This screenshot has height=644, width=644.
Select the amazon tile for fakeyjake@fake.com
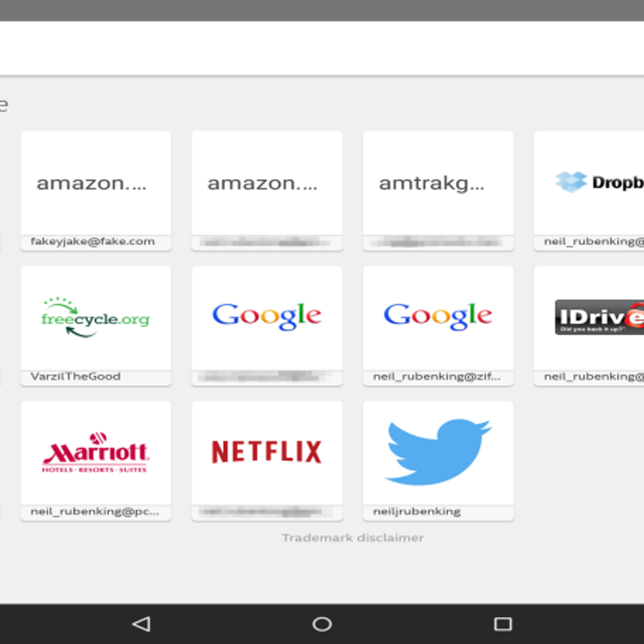pyautogui.click(x=96, y=183)
